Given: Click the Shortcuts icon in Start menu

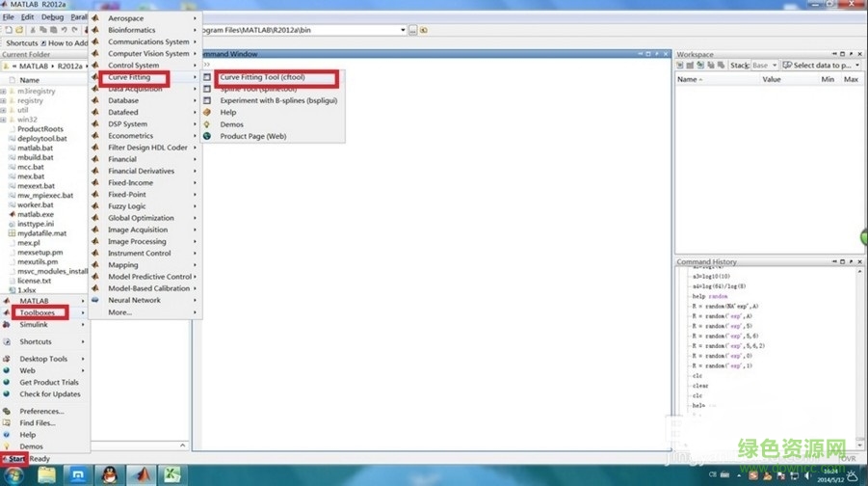Looking at the screenshot, I should pyautogui.click(x=7, y=342).
